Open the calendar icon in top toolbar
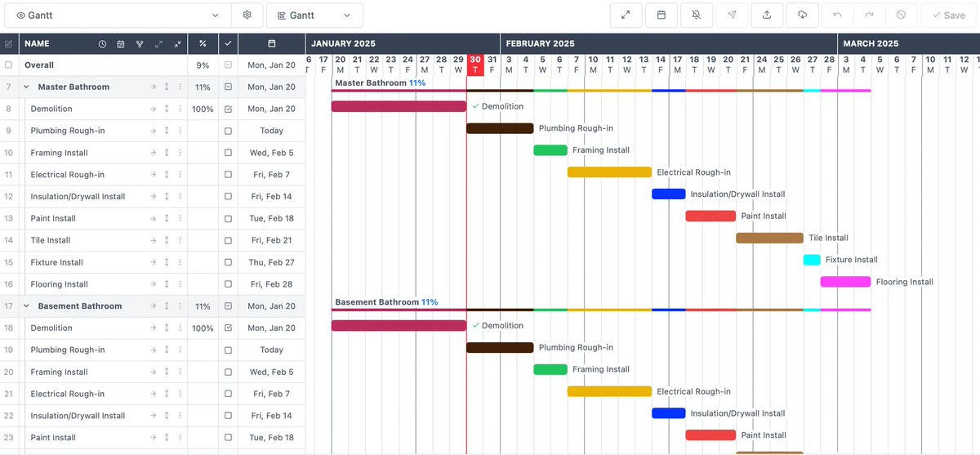This screenshot has width=980, height=455. (661, 15)
